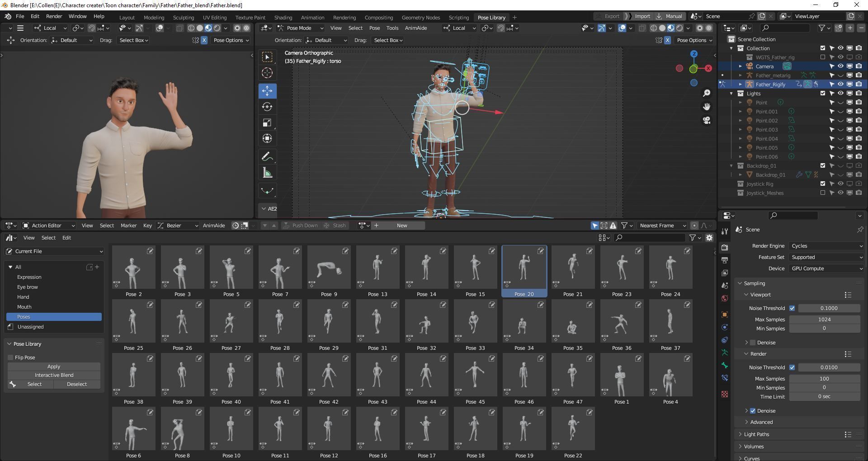The height and width of the screenshot is (461, 868).
Task: Open the File menu
Action: tap(20, 16)
